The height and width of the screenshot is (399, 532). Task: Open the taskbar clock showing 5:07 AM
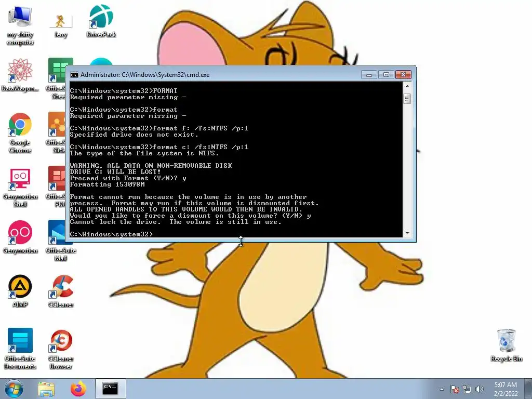[x=506, y=389]
